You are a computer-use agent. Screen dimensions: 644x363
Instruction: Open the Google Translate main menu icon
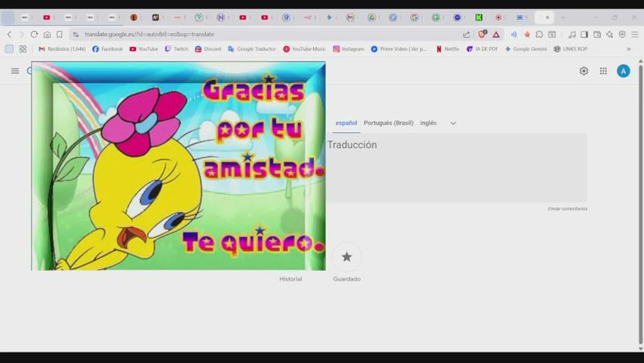point(15,71)
